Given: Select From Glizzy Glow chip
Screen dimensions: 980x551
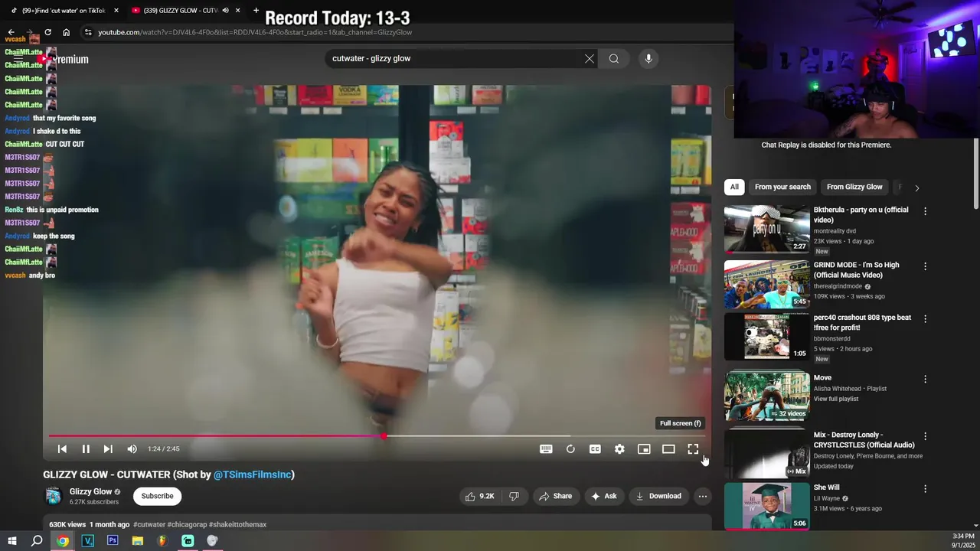Looking at the screenshot, I should click(854, 187).
